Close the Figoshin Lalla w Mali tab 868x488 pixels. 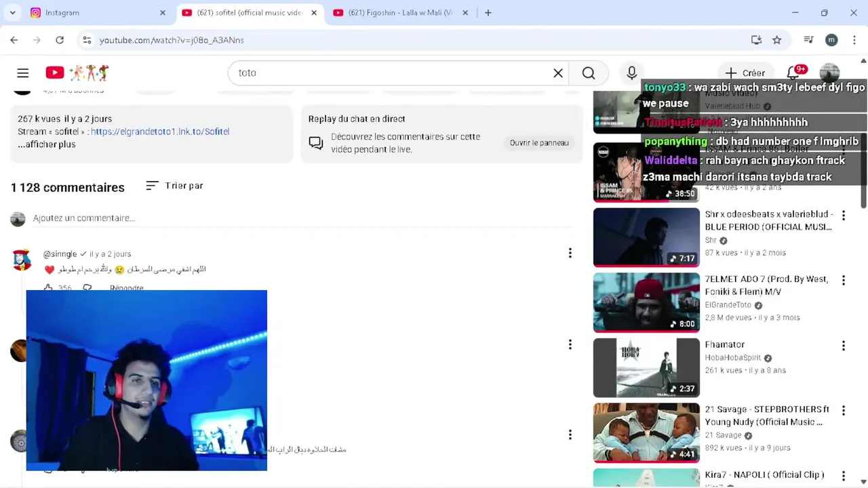click(465, 13)
